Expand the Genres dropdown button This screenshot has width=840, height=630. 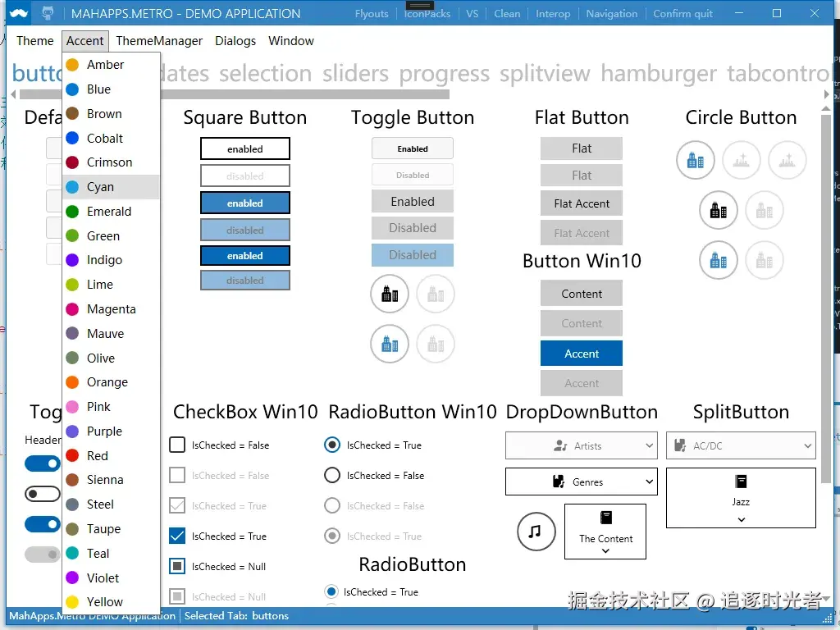pyautogui.click(x=582, y=482)
